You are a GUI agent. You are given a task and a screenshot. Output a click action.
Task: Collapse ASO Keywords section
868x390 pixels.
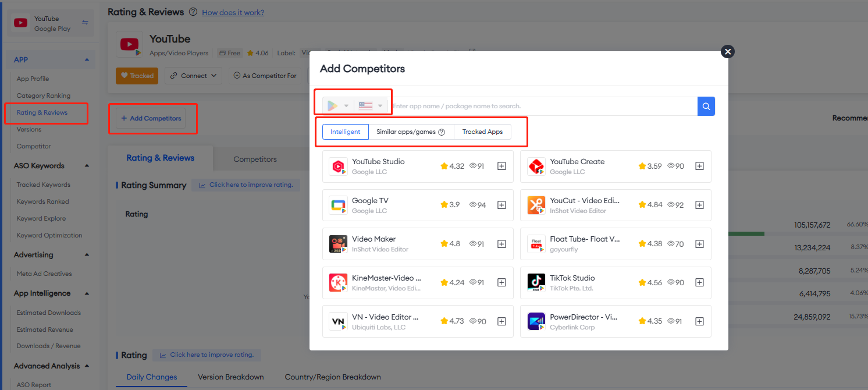[87, 166]
